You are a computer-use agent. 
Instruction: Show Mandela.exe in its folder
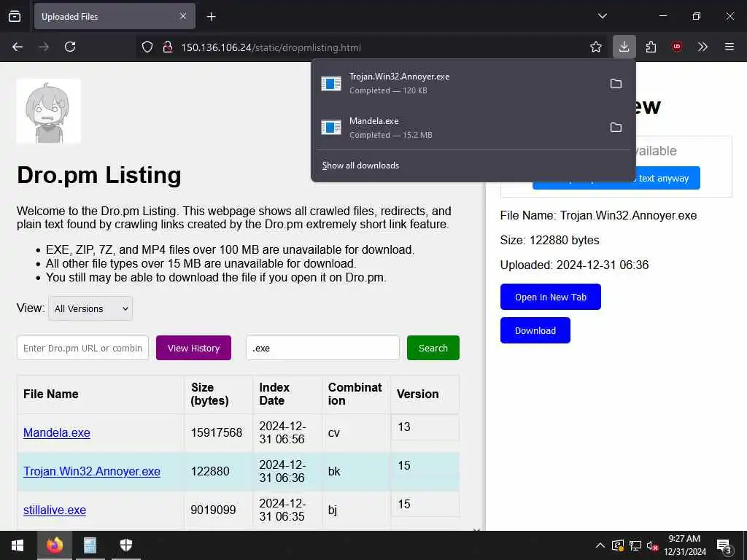[616, 128]
